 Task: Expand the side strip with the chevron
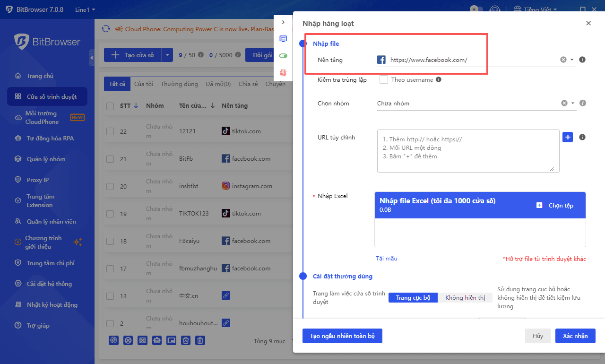(x=283, y=22)
